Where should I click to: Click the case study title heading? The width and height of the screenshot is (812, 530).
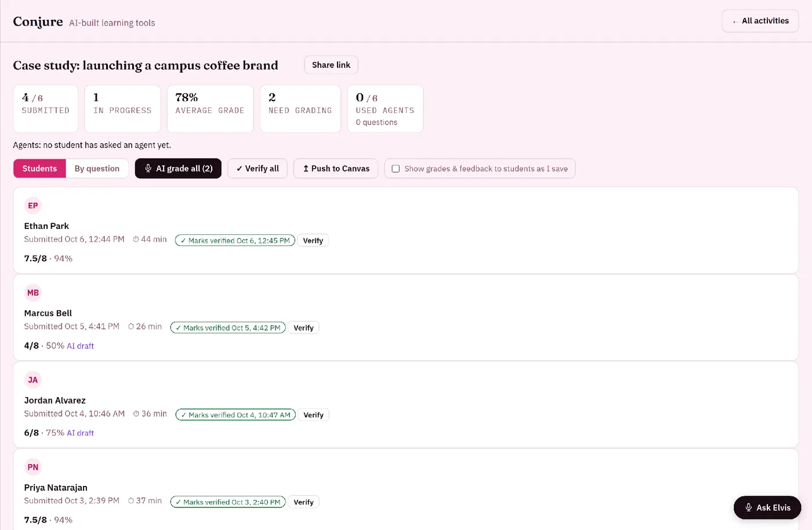click(x=146, y=66)
